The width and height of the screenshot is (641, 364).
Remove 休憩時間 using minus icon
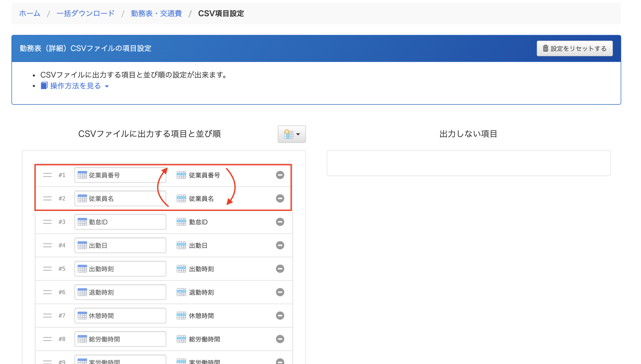tap(280, 316)
